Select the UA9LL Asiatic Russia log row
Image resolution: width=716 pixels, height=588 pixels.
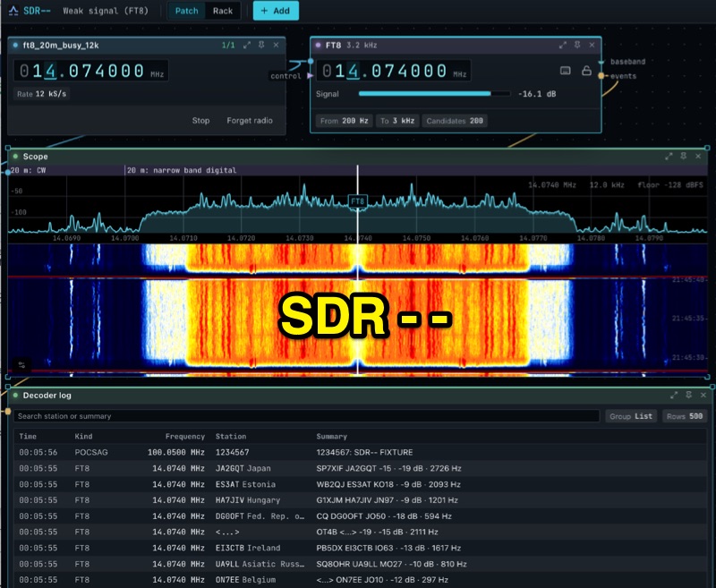(x=360, y=564)
